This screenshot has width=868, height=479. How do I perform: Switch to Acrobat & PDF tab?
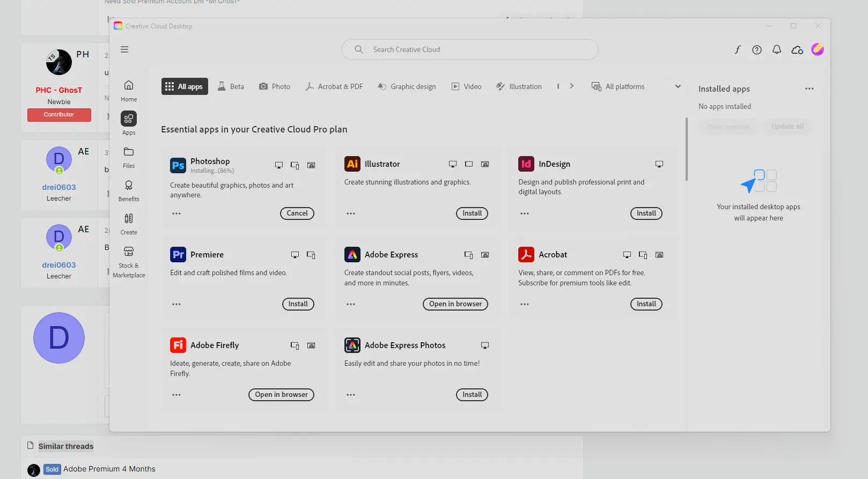tap(334, 86)
